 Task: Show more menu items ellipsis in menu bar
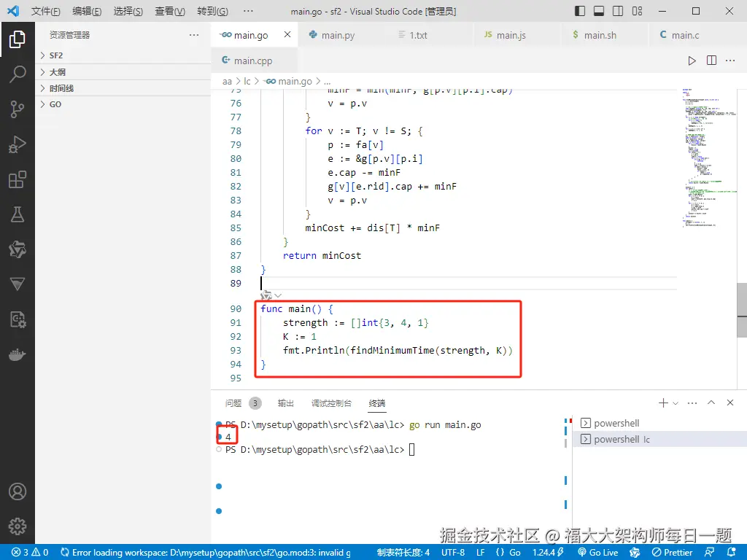tap(248, 11)
